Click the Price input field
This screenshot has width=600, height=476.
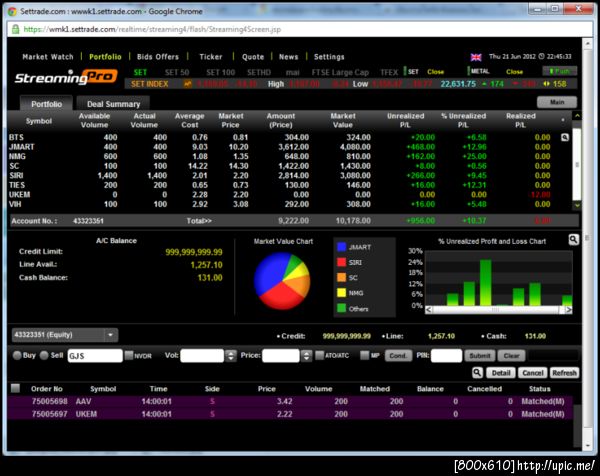[281, 356]
